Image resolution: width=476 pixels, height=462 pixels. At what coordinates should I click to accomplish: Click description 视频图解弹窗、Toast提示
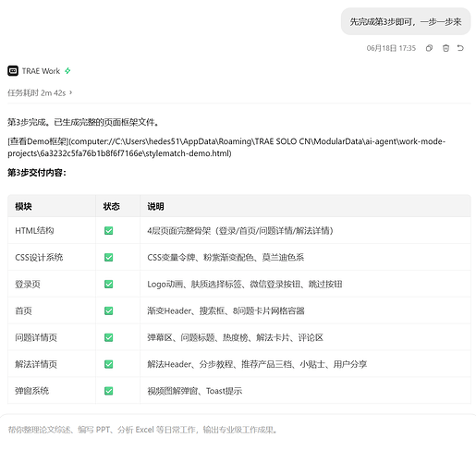(195, 391)
